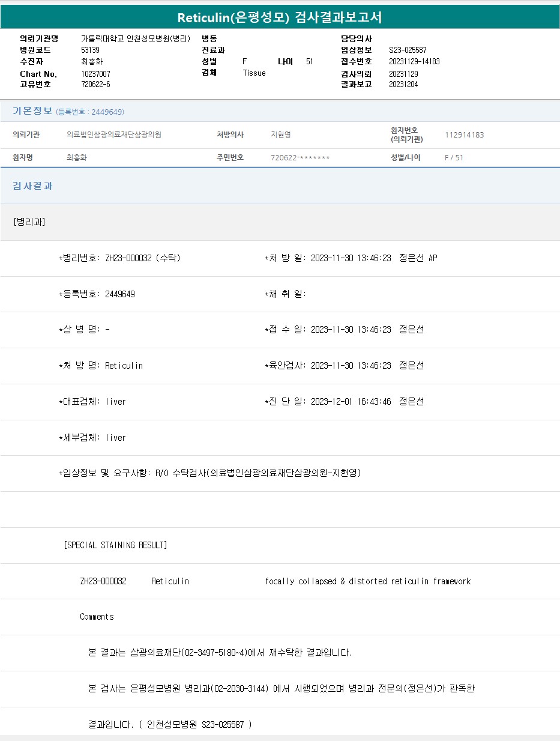
Task: Select the 병리번호 ZH23-000032 (수탁) line
Action: point(120,258)
